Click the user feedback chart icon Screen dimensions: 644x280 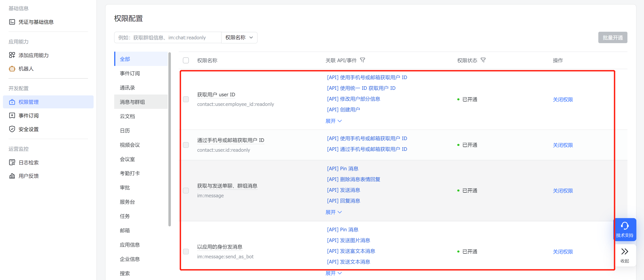(12, 176)
